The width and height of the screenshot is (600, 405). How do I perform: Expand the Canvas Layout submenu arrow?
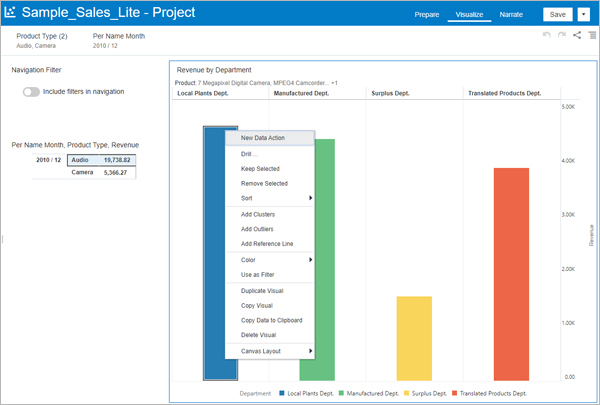(310, 351)
